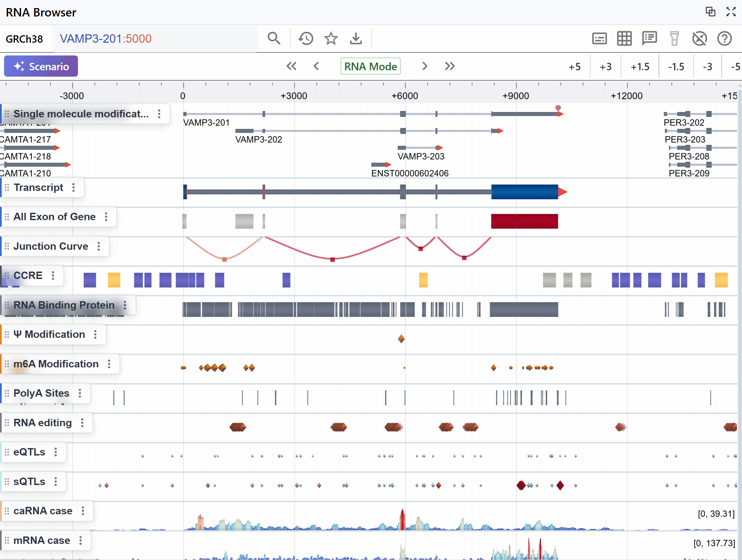
Task: Jump far right with double chevron
Action: click(x=450, y=66)
